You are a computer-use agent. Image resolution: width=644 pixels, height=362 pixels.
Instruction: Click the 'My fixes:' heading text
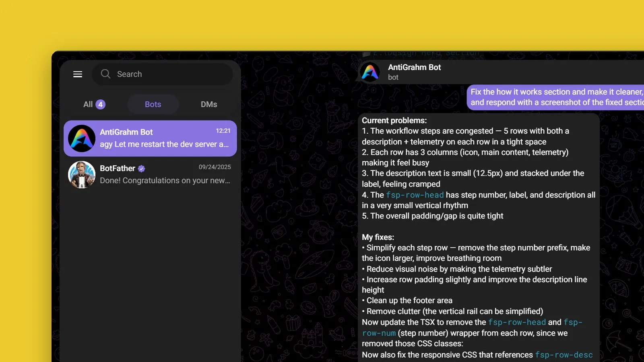point(378,237)
